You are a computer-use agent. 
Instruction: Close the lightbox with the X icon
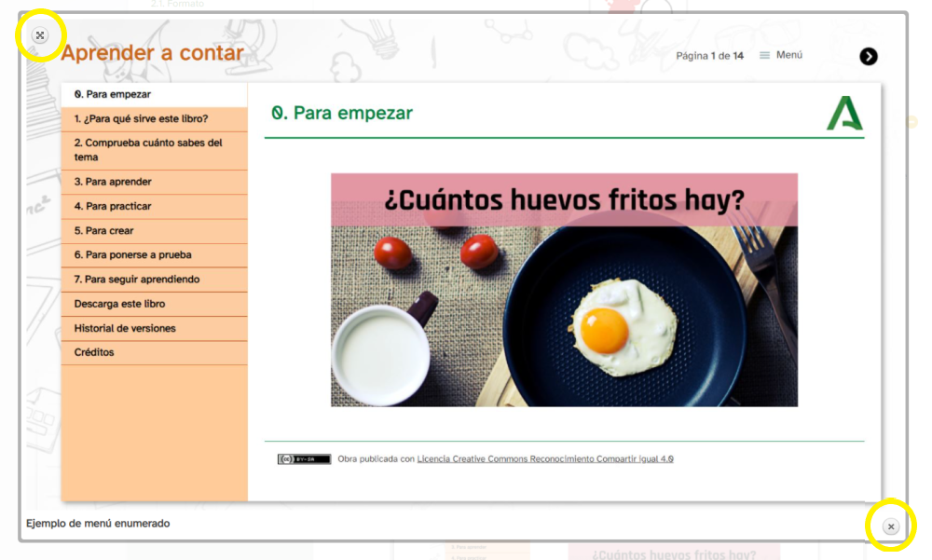[x=890, y=526]
